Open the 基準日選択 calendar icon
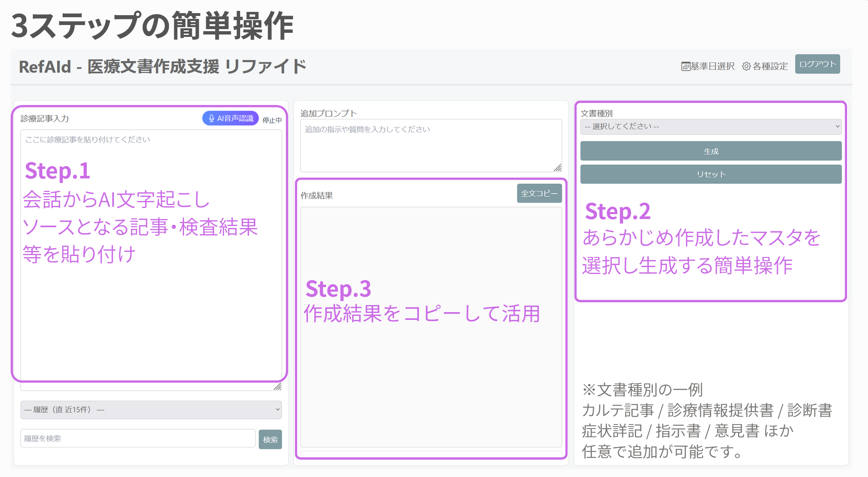Screen dimensions: 868x477 tap(686, 66)
